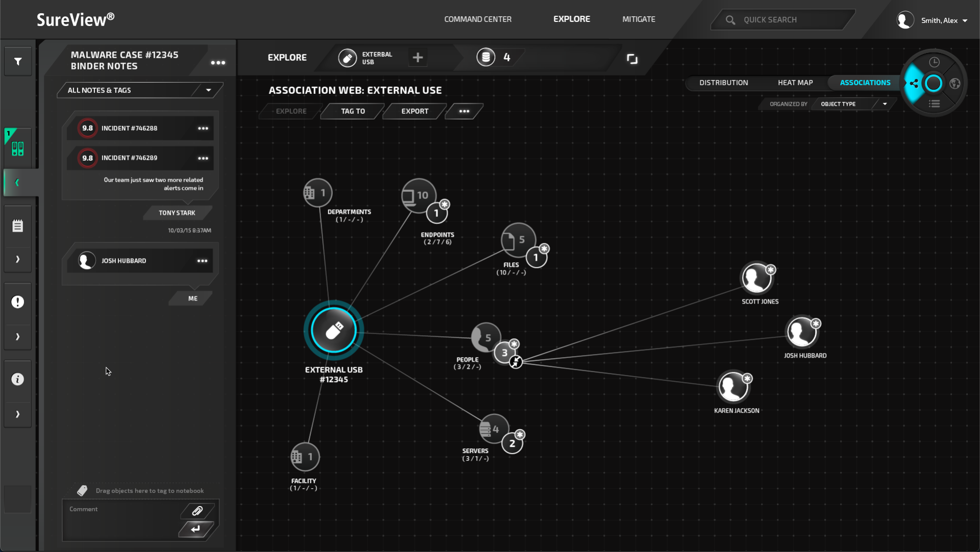Switch to the Heat Map tab
The image size is (980, 552).
coord(795,83)
